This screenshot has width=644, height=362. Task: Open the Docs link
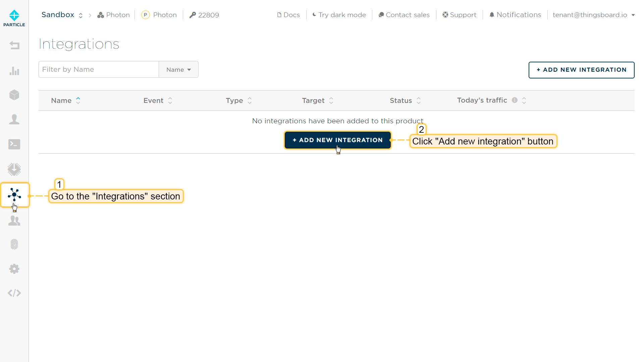(x=288, y=15)
